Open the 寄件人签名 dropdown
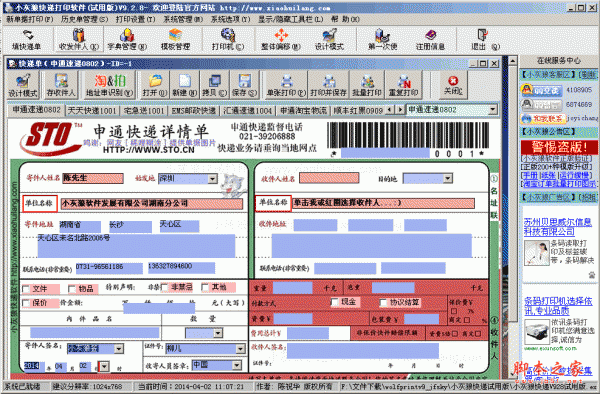 [x=119, y=348]
